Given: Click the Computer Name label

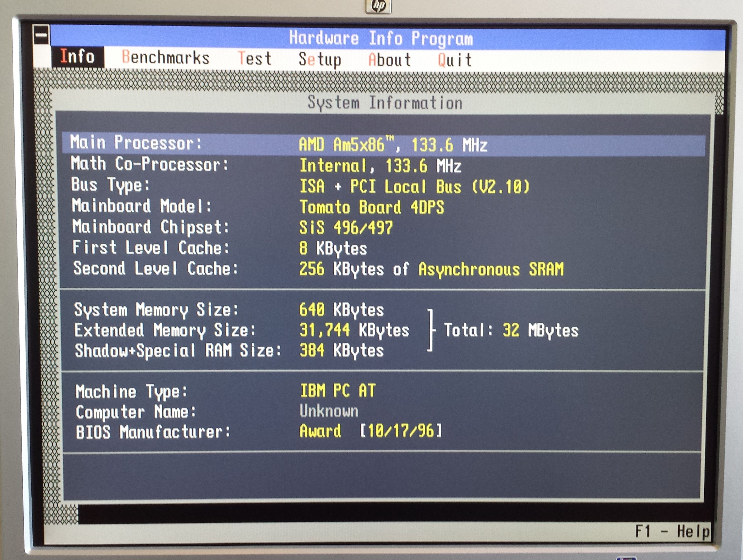Looking at the screenshot, I should (136, 412).
